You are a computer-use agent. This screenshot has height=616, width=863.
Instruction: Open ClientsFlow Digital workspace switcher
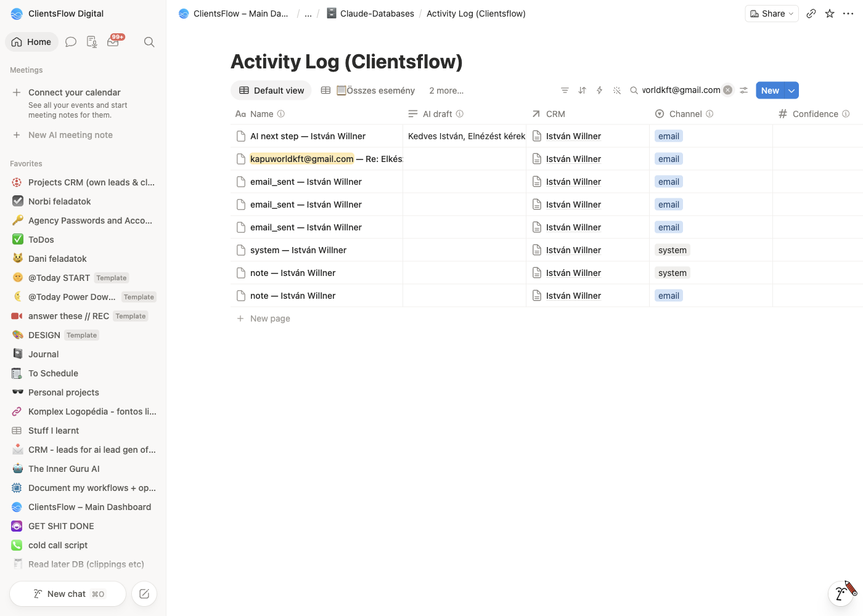[x=57, y=14]
